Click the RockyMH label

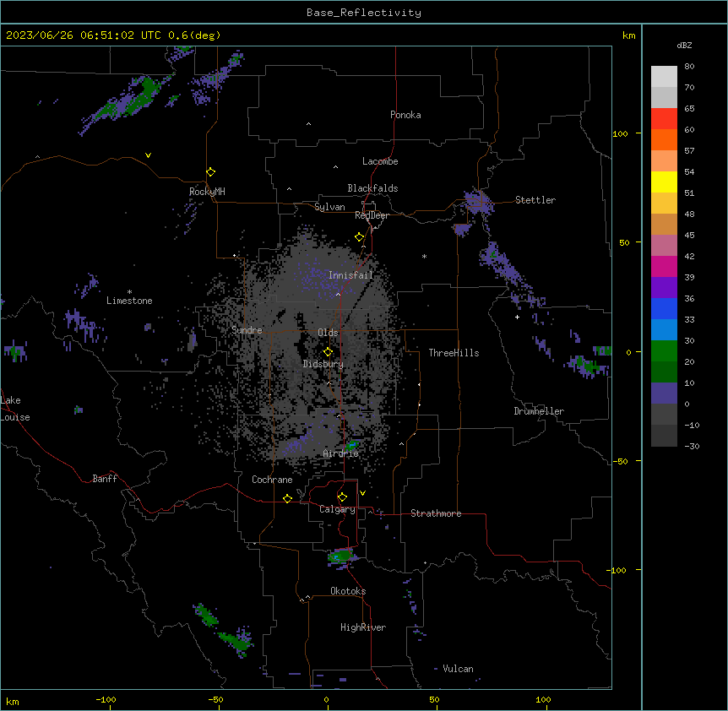click(x=207, y=192)
